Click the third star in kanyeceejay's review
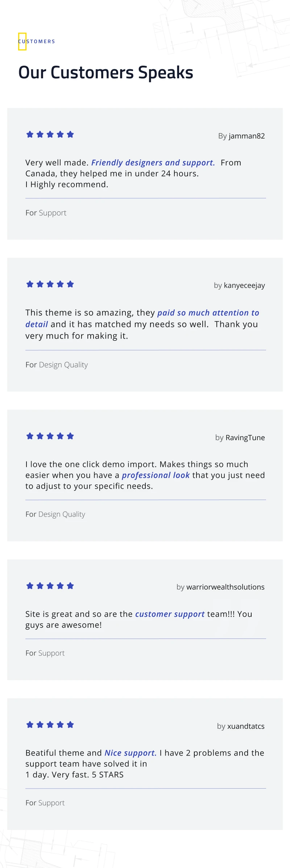 (x=50, y=284)
